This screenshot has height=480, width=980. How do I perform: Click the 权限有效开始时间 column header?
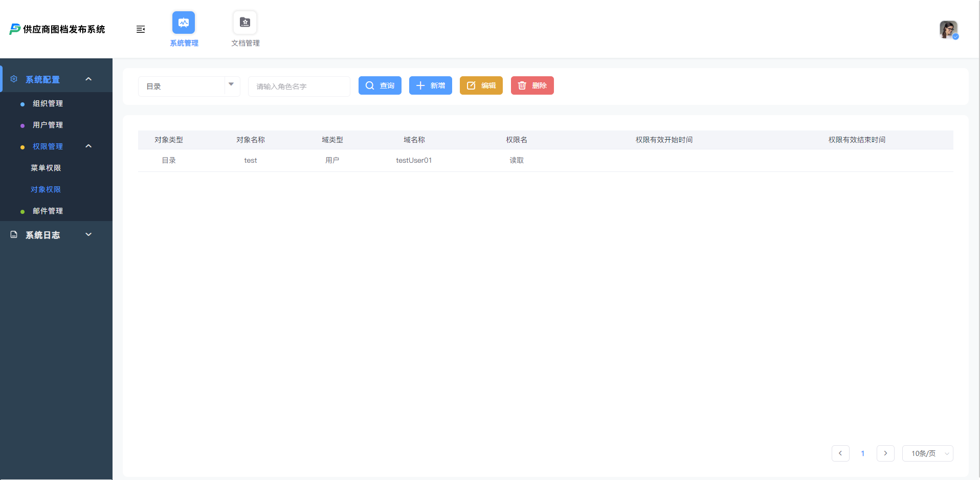click(x=664, y=140)
